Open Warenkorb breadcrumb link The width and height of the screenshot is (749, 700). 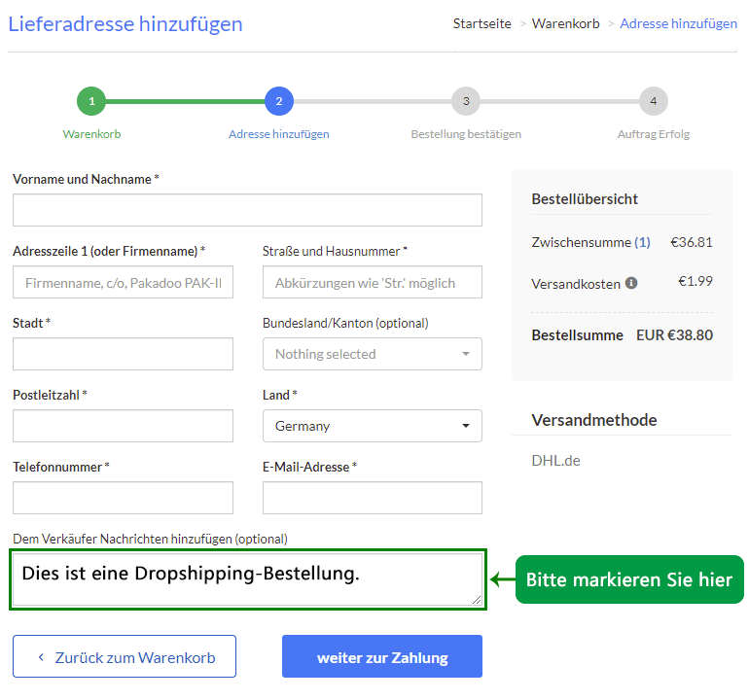pyautogui.click(x=565, y=23)
